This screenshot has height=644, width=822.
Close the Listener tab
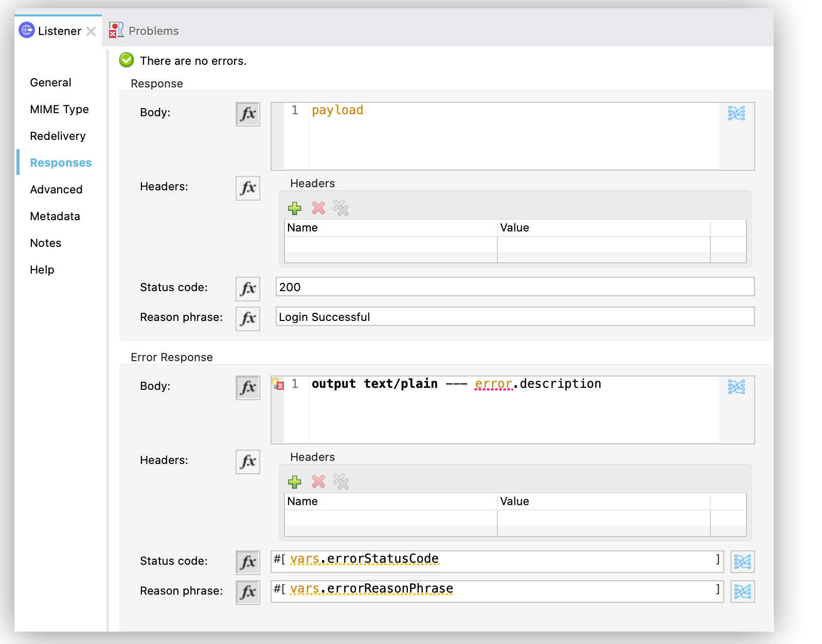pyautogui.click(x=91, y=31)
